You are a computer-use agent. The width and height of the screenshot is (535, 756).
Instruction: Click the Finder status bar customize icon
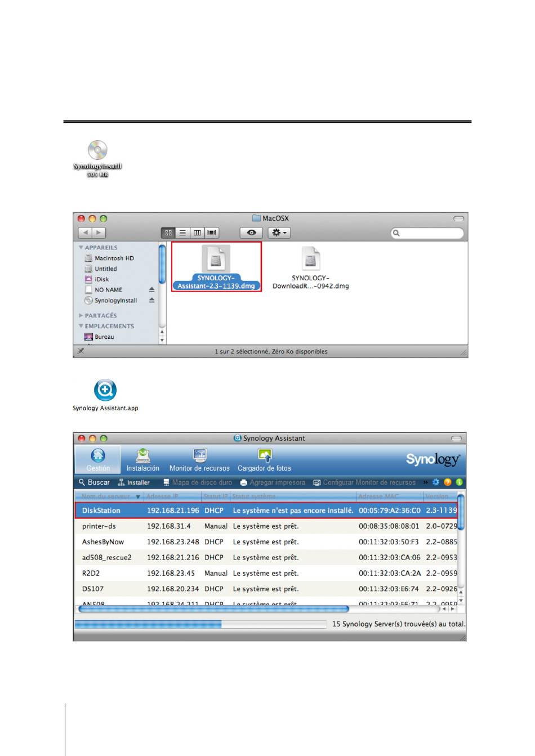click(81, 351)
